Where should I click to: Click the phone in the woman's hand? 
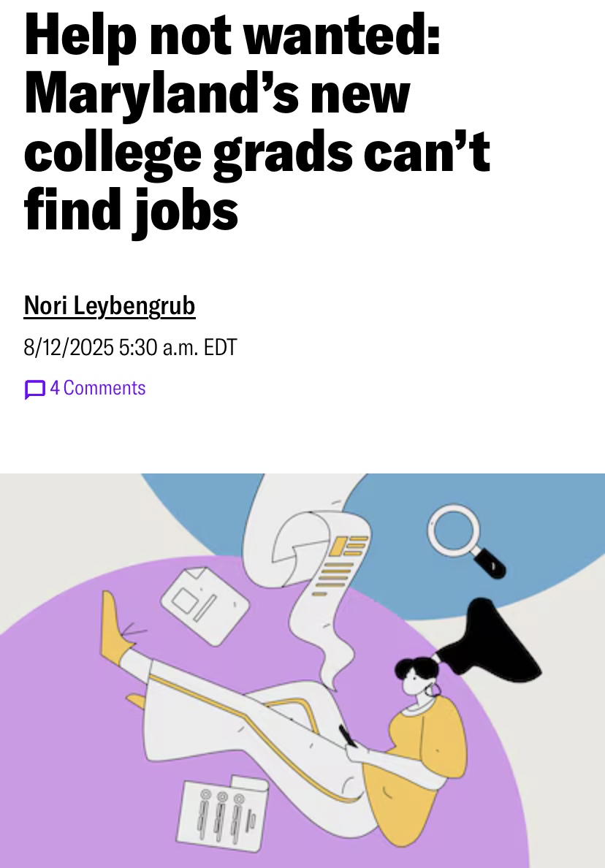(x=347, y=735)
